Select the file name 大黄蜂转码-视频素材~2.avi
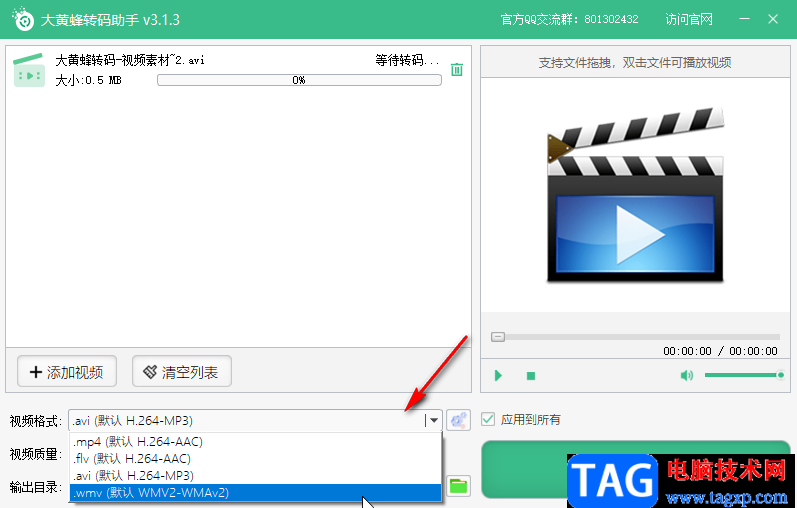Screen dimensions: 797x508 (x=130, y=60)
